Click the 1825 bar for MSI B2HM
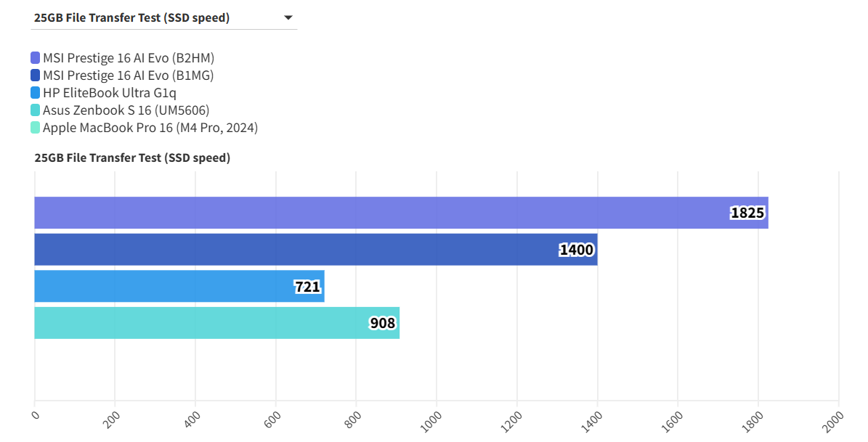Screen dimensions: 868x442 (x=363, y=213)
